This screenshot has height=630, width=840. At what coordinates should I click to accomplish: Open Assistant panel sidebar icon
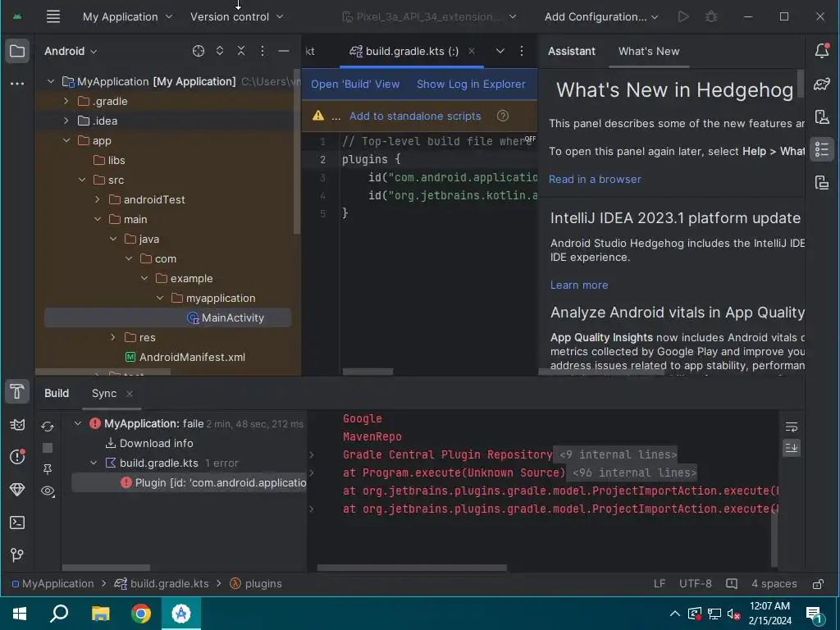822,149
